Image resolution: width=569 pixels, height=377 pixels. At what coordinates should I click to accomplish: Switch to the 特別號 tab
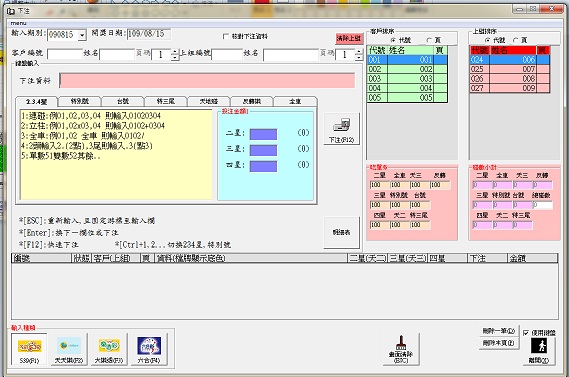[79, 101]
